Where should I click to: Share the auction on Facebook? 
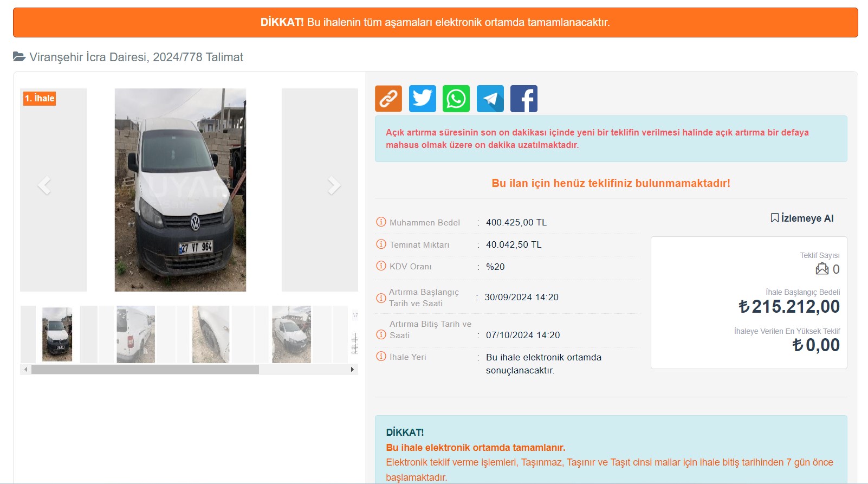pyautogui.click(x=523, y=99)
